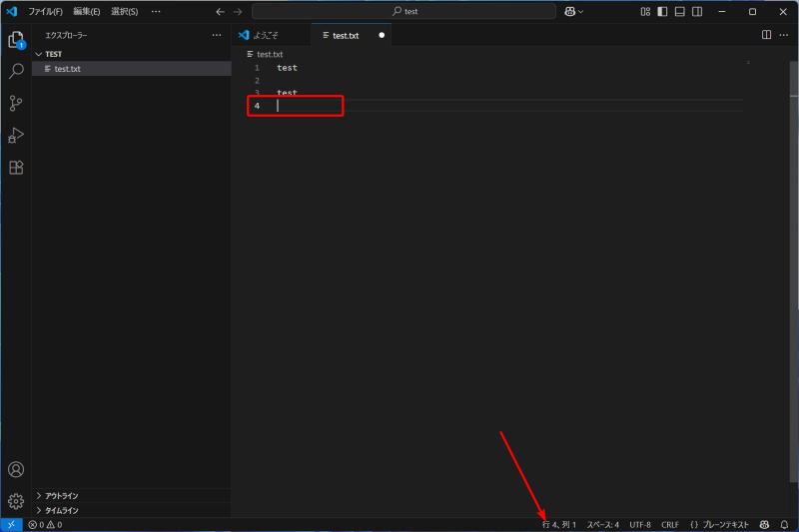Image resolution: width=799 pixels, height=532 pixels.
Task: Open the ファイル(F) menu
Action: click(45, 11)
